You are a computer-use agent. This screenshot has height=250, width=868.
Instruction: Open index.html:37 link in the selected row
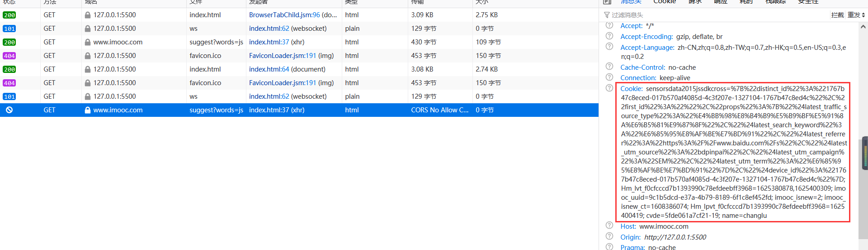(x=269, y=110)
